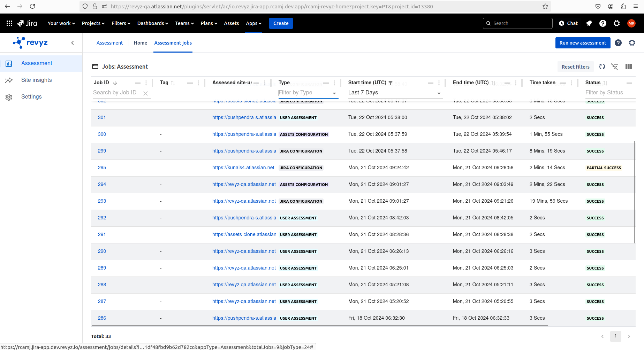Click the horizontal table scrollbar
The height and width of the screenshot is (350, 644).
(319, 326)
